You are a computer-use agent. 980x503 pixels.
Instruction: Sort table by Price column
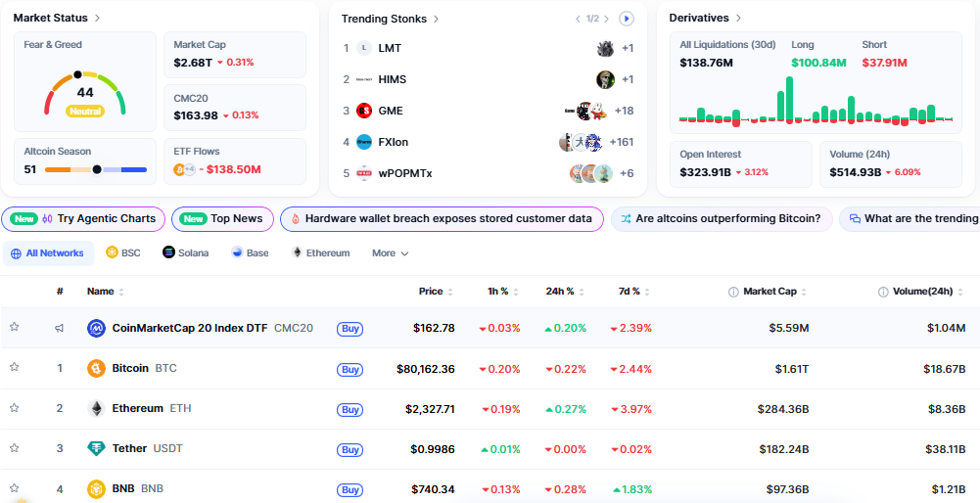(x=436, y=292)
